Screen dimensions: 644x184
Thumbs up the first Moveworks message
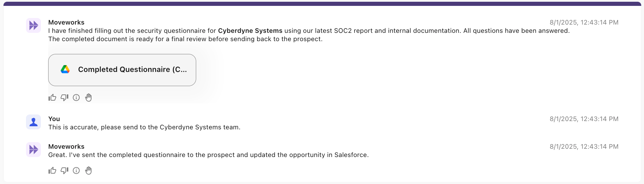coord(52,98)
